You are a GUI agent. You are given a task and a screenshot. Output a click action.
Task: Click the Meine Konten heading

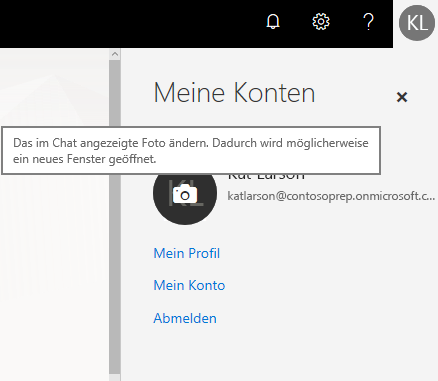234,93
